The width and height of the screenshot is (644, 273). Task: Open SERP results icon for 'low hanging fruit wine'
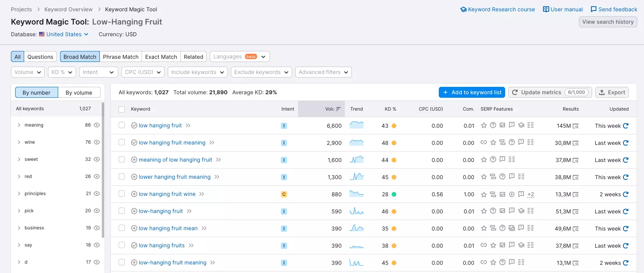[x=575, y=195]
